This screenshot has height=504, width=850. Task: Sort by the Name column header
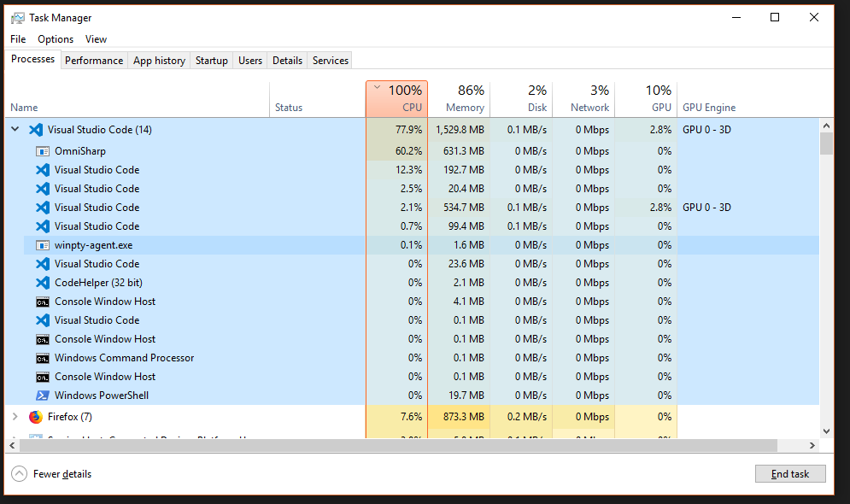click(138, 98)
